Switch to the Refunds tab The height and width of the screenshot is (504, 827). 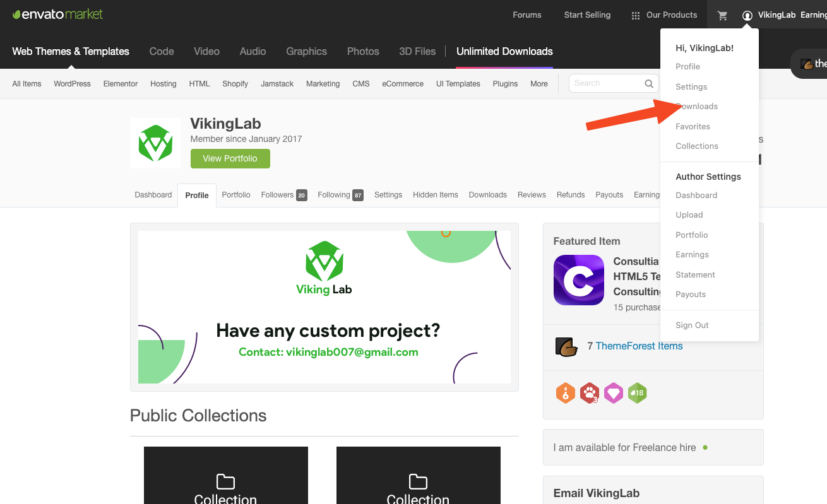click(x=571, y=195)
